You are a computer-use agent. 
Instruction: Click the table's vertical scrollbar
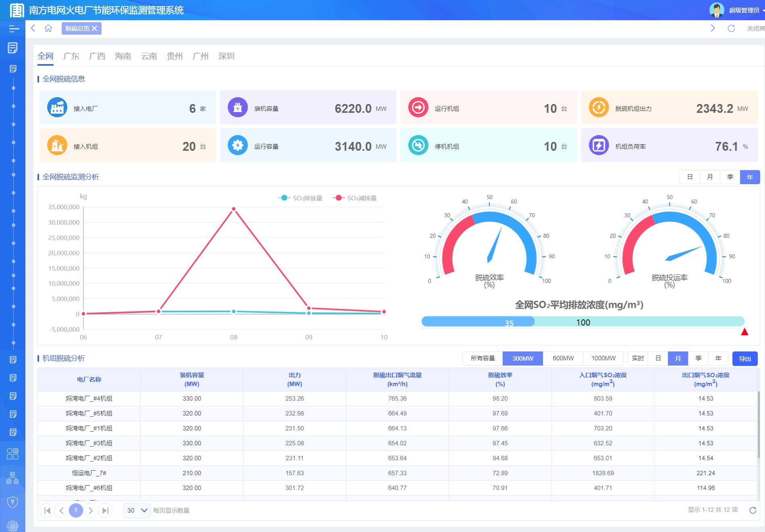[x=759, y=424]
